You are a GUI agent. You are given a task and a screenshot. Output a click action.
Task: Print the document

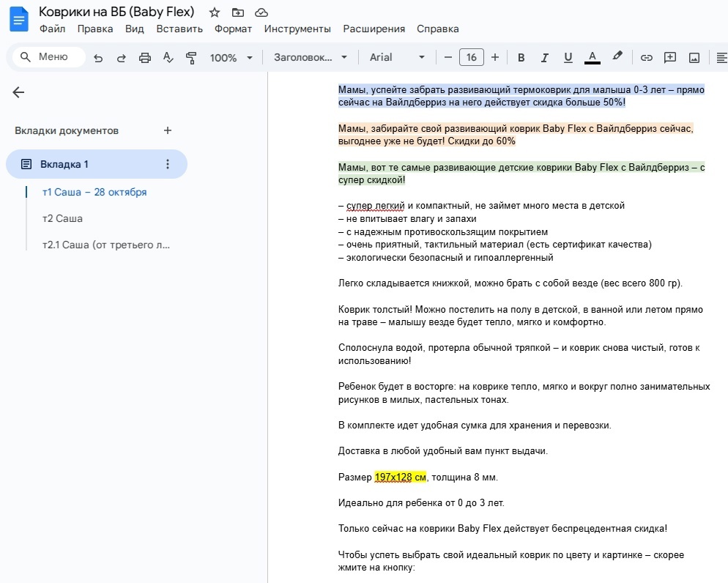145,58
